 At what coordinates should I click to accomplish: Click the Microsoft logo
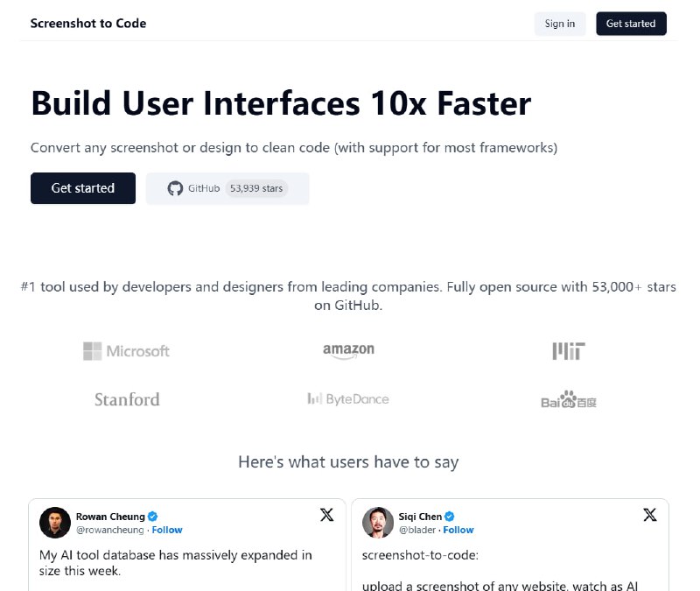[126, 351]
